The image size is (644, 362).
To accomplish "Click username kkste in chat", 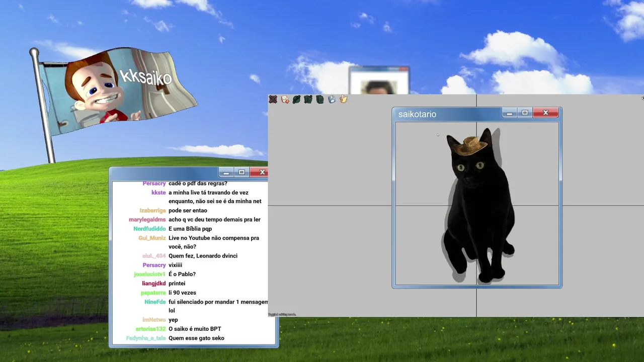I will pyautogui.click(x=158, y=193).
